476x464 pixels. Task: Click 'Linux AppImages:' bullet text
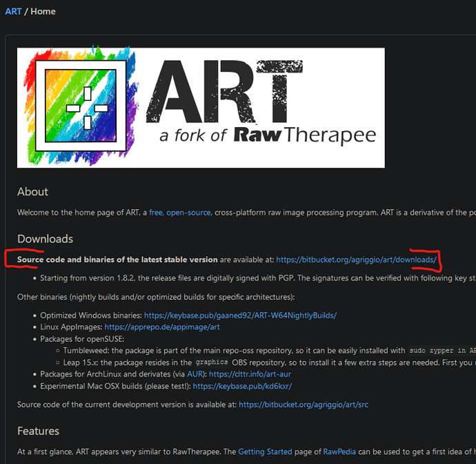point(71,327)
